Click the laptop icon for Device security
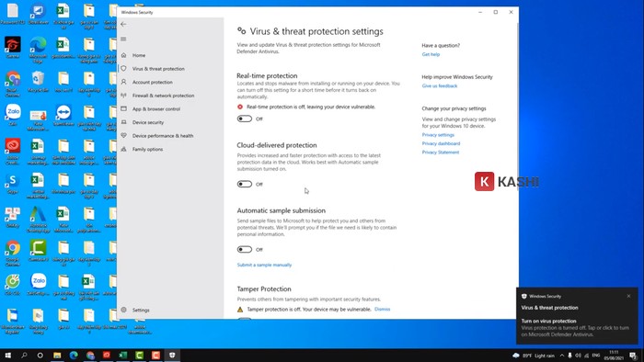Viewport: 644px width, 362px height. tap(123, 122)
